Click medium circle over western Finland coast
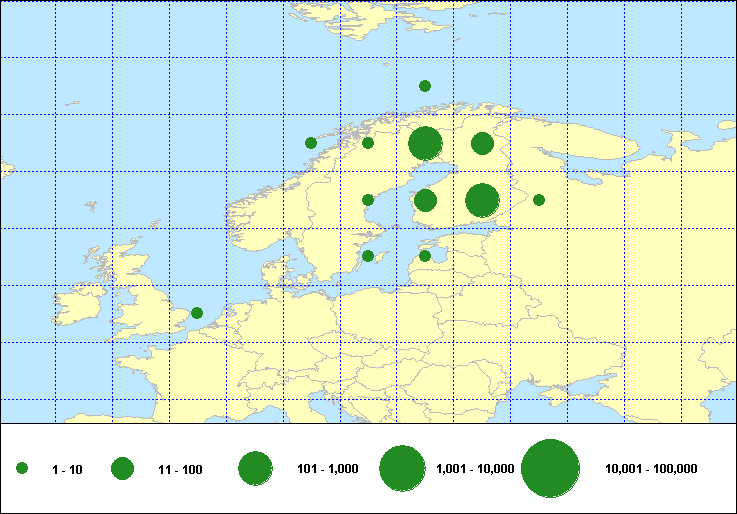Screen dimensions: 737x514 425,200
